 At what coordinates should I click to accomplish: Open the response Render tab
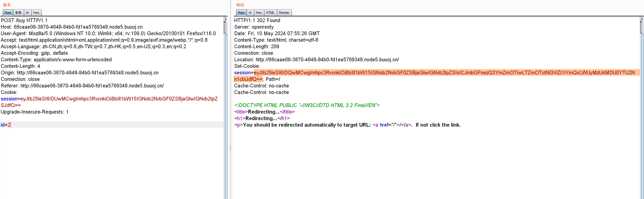click(284, 13)
